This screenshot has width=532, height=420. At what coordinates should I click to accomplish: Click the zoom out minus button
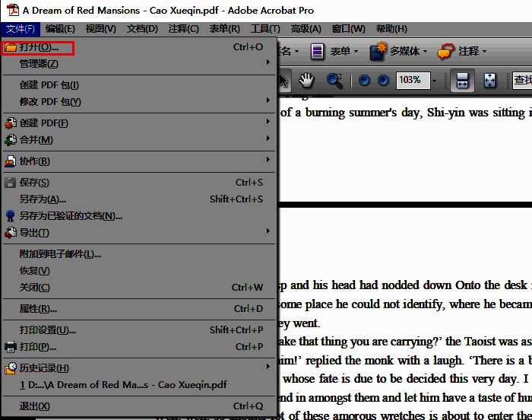point(364,80)
